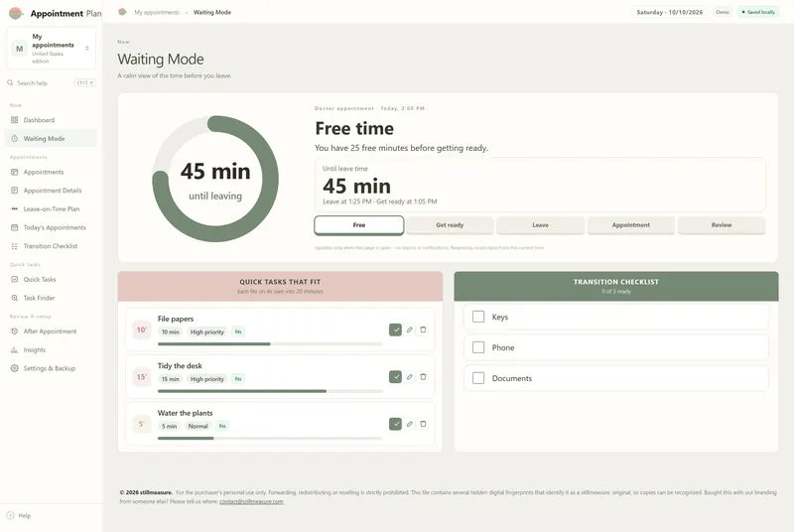Click the Waiting Mode clock icon
The image size is (794, 532).
(x=14, y=138)
